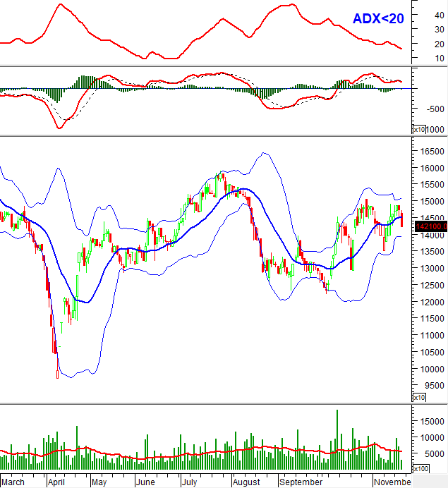This screenshot has height=488, width=448.
Task: Select the March label on time axis
Action: [13, 482]
